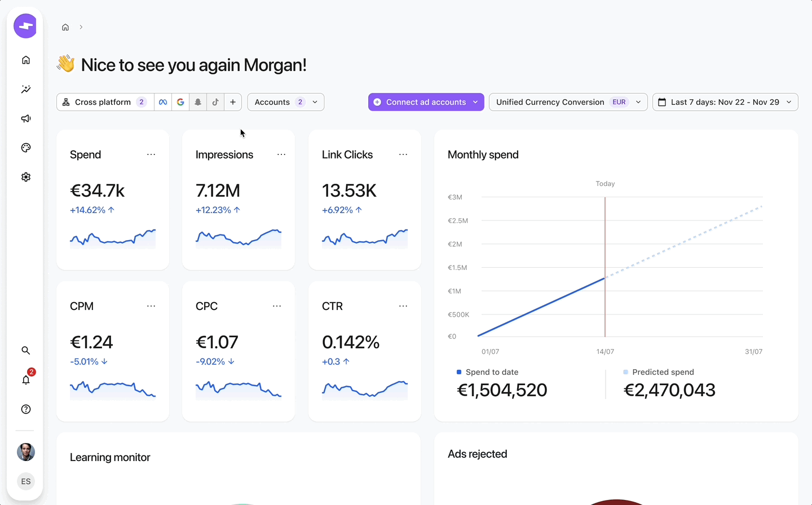Open the Impressions card options menu
This screenshot has height=505, width=812.
point(281,154)
